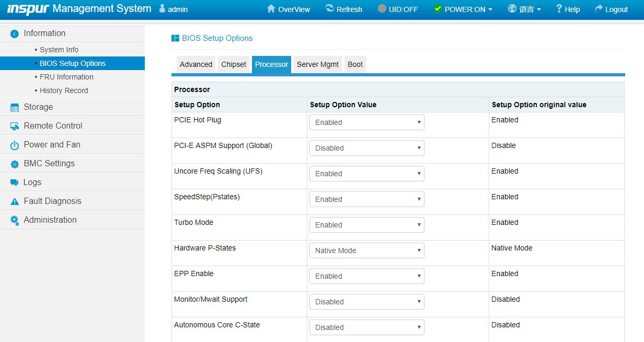This screenshot has height=342, width=644.
Task: Collapse the Information sidebar section
Action: point(72,33)
